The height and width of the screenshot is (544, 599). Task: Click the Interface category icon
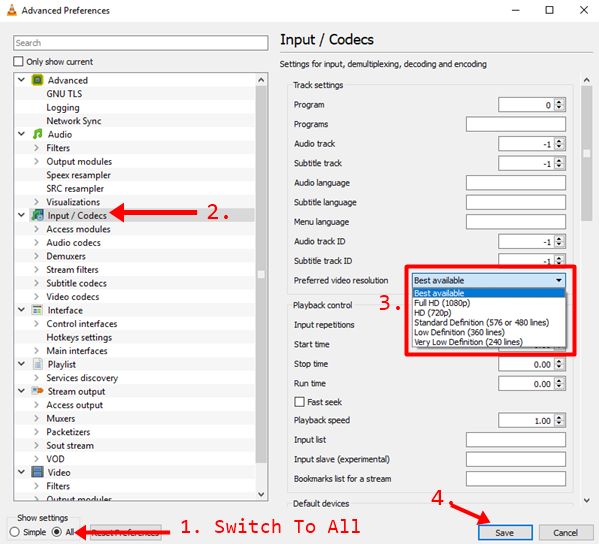(37, 310)
